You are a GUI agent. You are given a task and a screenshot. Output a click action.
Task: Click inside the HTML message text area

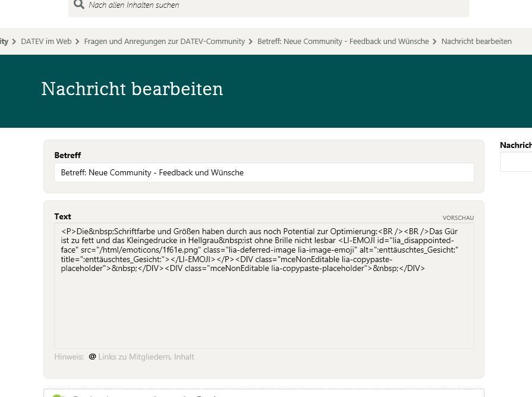(x=264, y=309)
